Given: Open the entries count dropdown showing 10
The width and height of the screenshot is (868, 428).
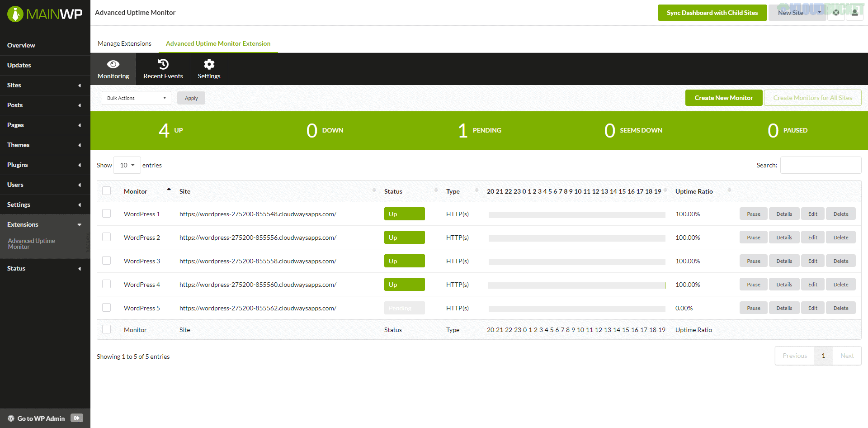Looking at the screenshot, I should 127,165.
